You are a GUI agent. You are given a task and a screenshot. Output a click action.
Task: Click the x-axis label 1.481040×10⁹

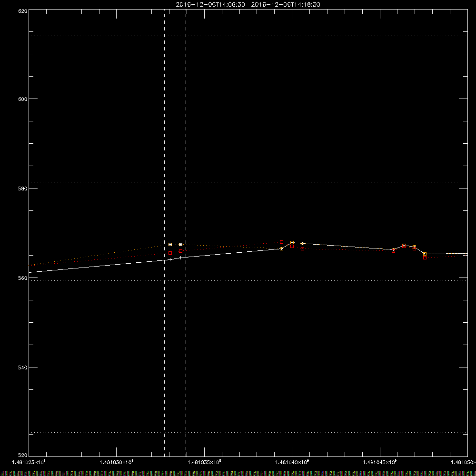[292, 462]
